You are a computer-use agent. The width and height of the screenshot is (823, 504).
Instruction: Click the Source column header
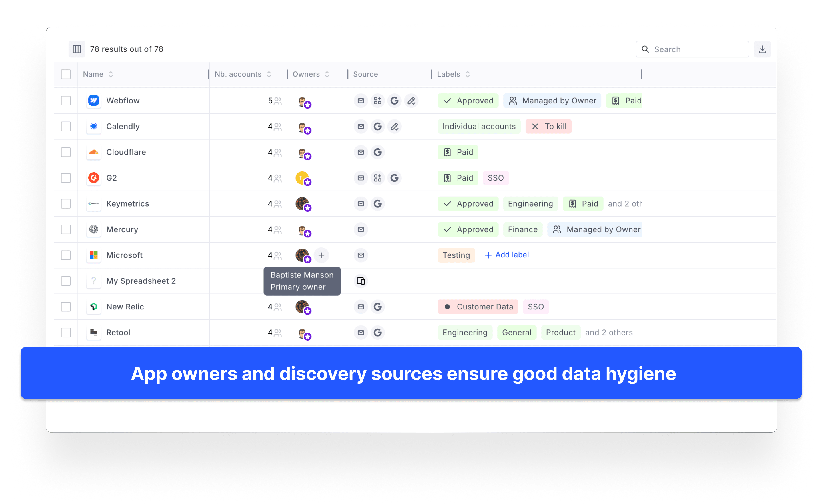(365, 74)
